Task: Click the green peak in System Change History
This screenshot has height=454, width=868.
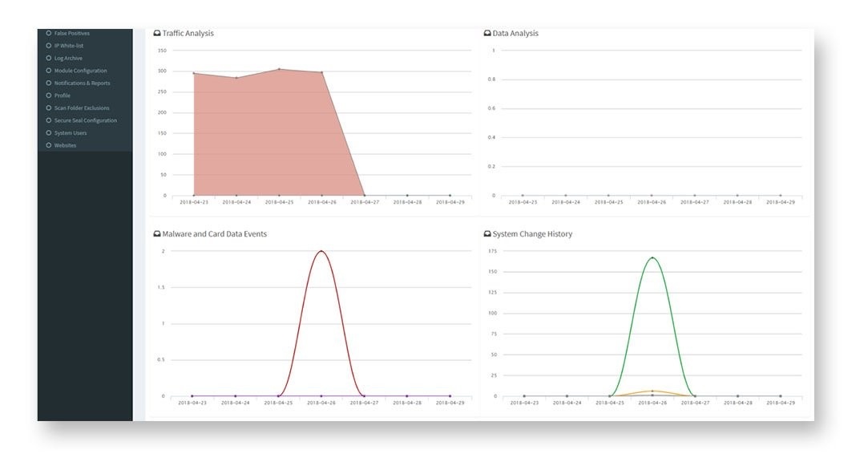Action: point(652,257)
